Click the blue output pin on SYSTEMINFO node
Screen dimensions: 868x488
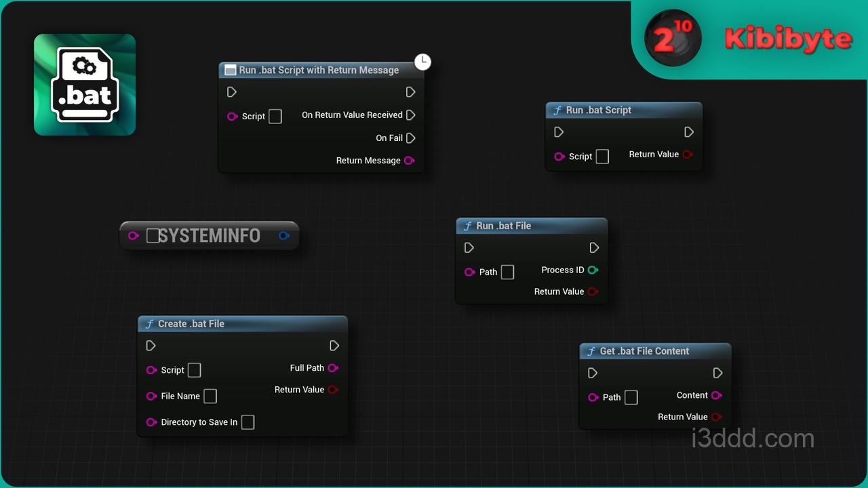pos(284,236)
